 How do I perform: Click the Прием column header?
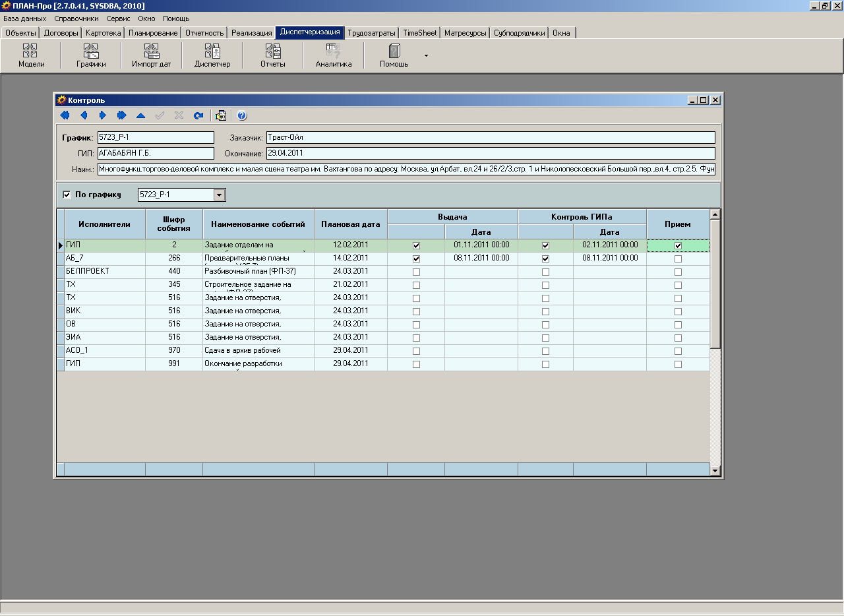point(678,224)
